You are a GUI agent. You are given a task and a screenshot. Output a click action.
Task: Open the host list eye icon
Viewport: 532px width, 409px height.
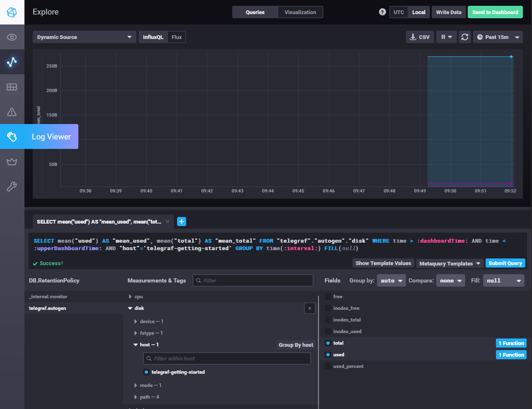click(12, 37)
